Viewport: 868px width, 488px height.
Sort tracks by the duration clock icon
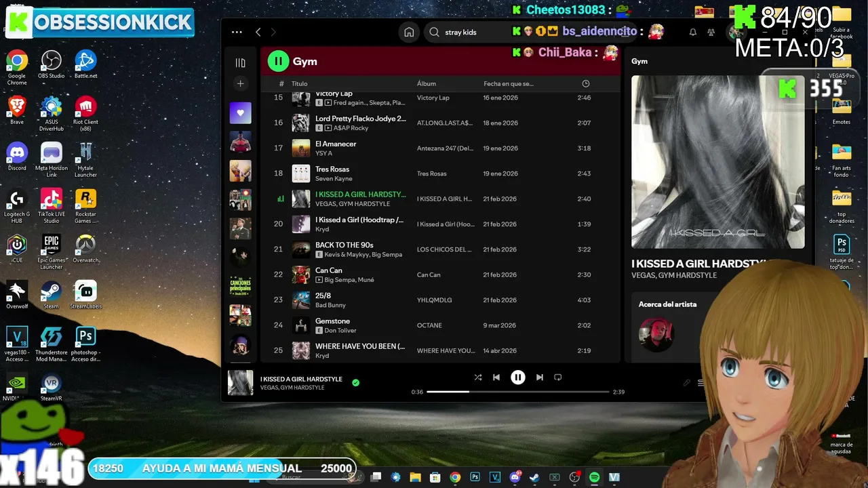[586, 83]
